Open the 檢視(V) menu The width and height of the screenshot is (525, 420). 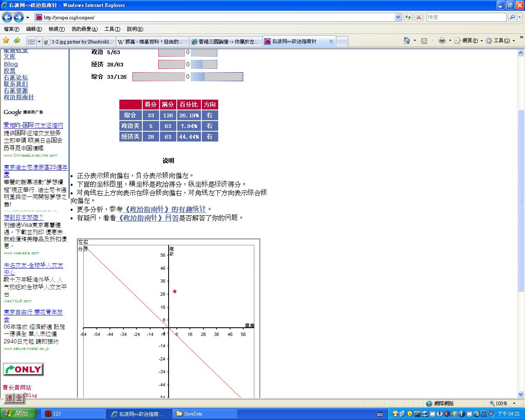coord(56,29)
